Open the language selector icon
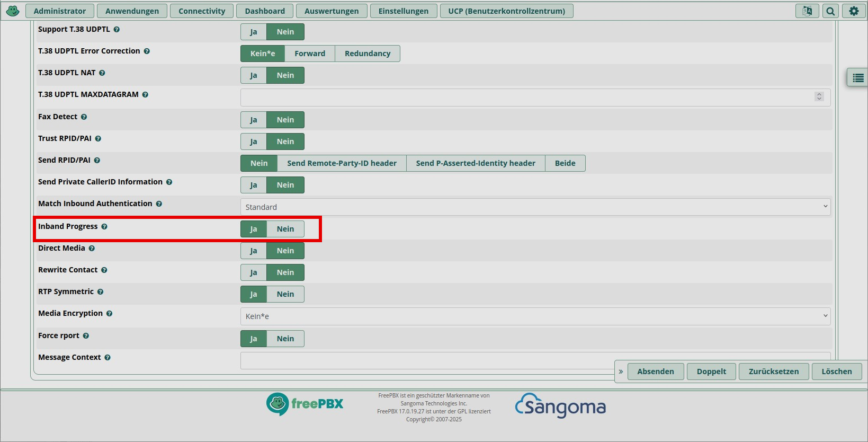The image size is (868, 442). click(x=807, y=11)
